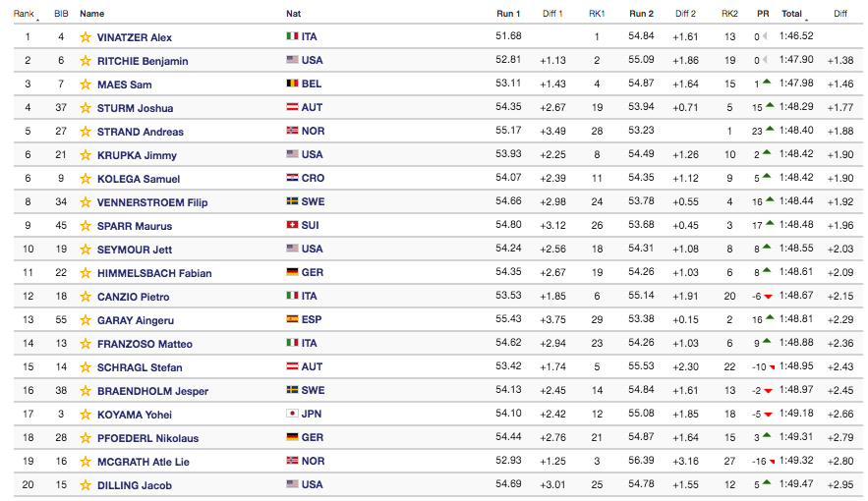This screenshot has height=501, width=868.
Task: Click the star icon beside KOYAMA Yohei
Action: (86, 415)
